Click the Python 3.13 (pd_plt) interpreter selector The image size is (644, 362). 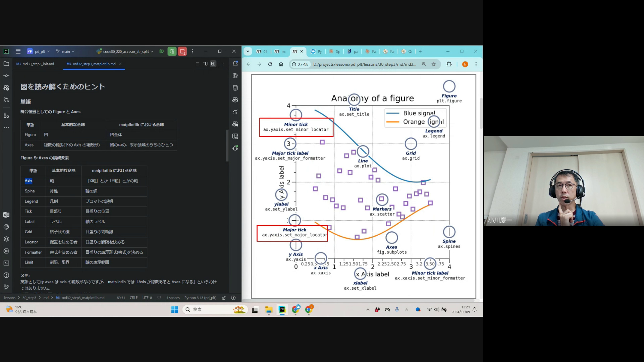(x=200, y=298)
